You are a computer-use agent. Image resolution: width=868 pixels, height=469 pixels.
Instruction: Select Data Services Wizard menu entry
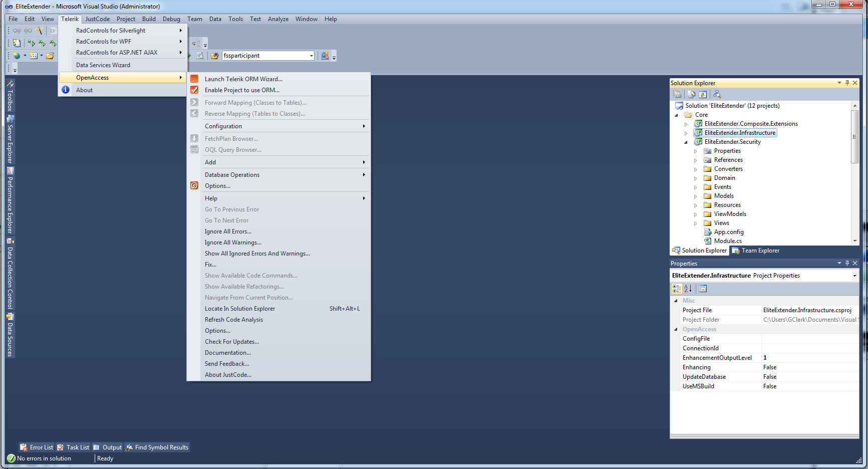coord(123,65)
